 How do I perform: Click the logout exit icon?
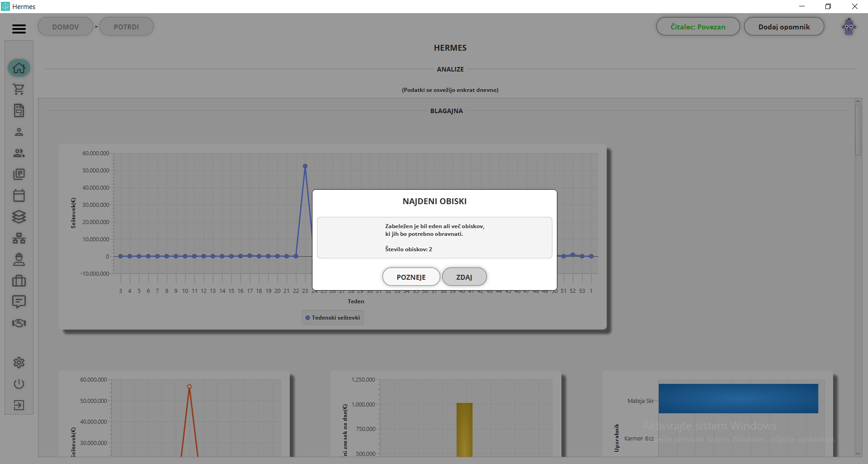tap(19, 405)
